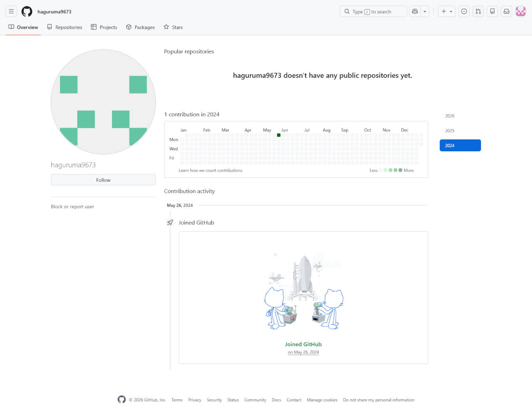Viewport: 532px width, 418px height.
Task: Open the plus Create new dropdown
Action: point(447,12)
